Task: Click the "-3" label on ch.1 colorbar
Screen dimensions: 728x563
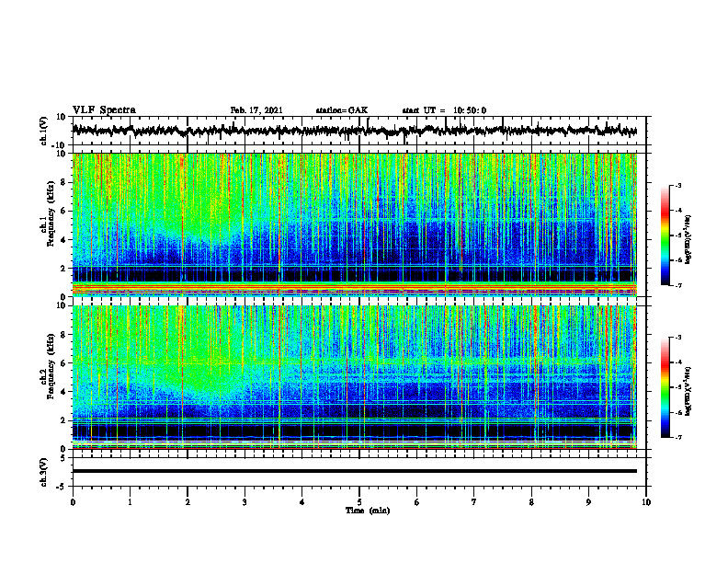Action: tap(678, 185)
